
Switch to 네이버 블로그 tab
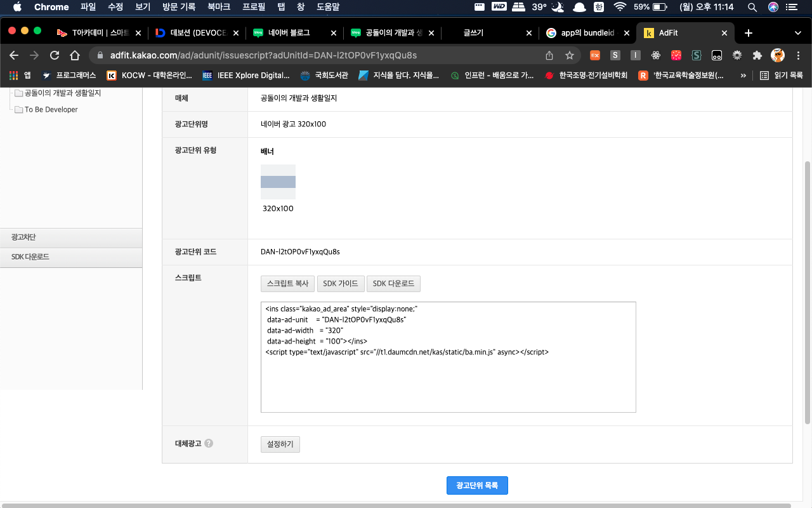tap(293, 33)
